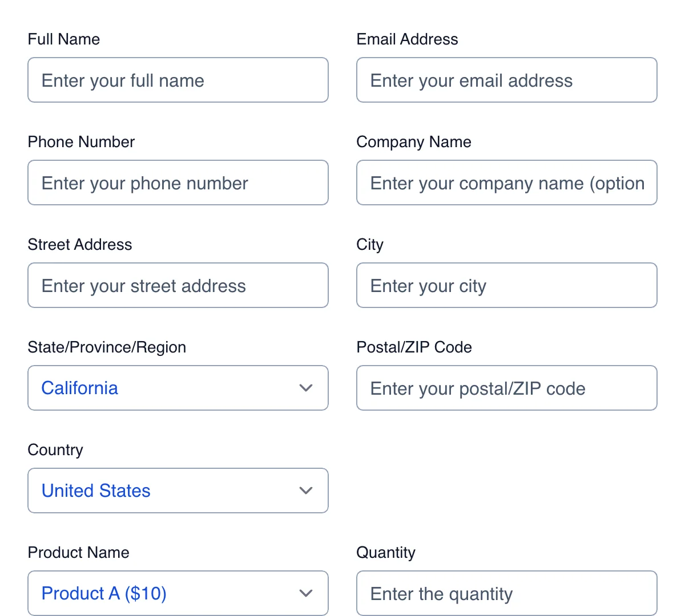The height and width of the screenshot is (616, 685).
Task: Select the Postal/ZIP Code field
Action: pos(507,388)
